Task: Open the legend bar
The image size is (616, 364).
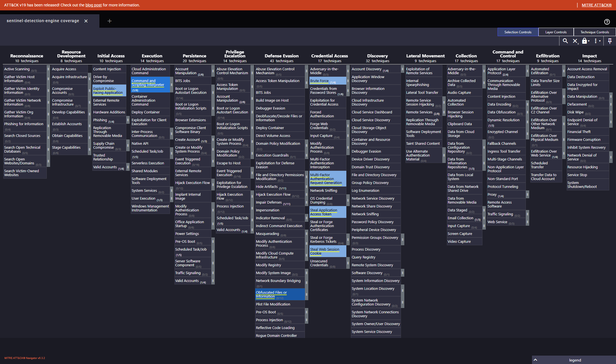Action: 574,360
